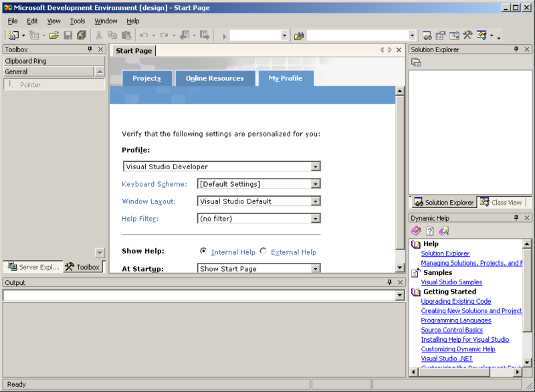The image size is (535, 392).
Task: Switch to the Class View tab
Action: tap(501, 202)
